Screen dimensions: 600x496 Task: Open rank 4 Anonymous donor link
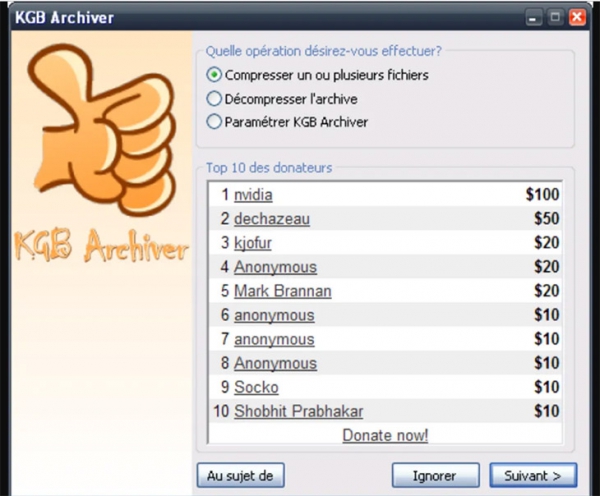(275, 267)
